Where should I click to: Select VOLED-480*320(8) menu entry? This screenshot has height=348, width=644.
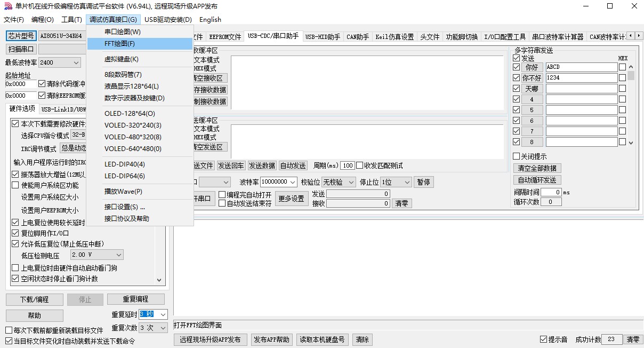tap(140, 137)
